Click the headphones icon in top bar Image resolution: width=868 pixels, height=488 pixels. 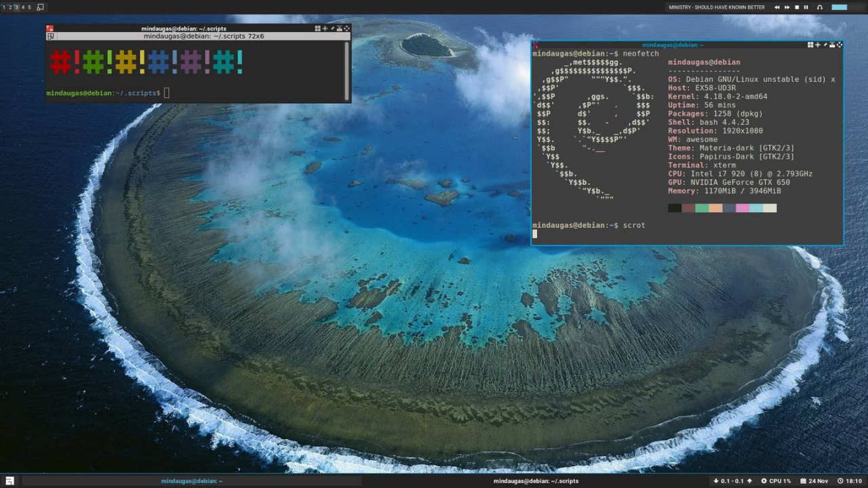(819, 7)
